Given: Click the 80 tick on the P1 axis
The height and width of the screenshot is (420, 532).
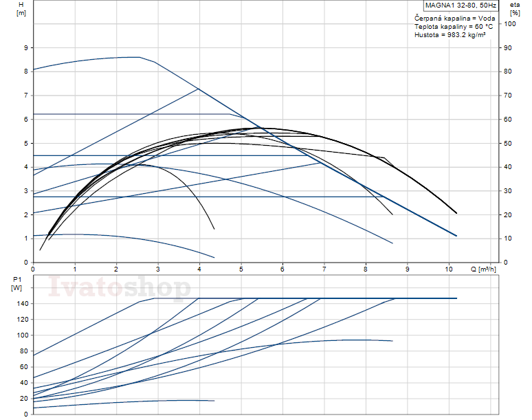Looking at the screenshot, I should point(23,351).
